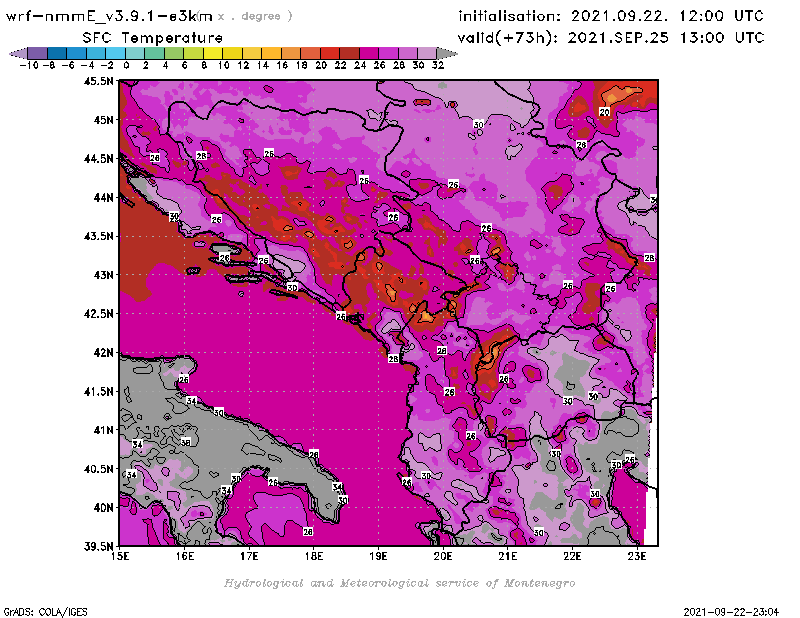Click the '42N' latitude axis label
Screen dimensions: 800x618
[x=103, y=353]
